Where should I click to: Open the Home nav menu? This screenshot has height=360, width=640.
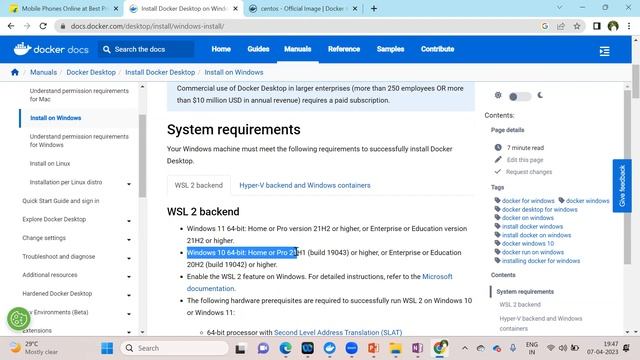[221, 49]
